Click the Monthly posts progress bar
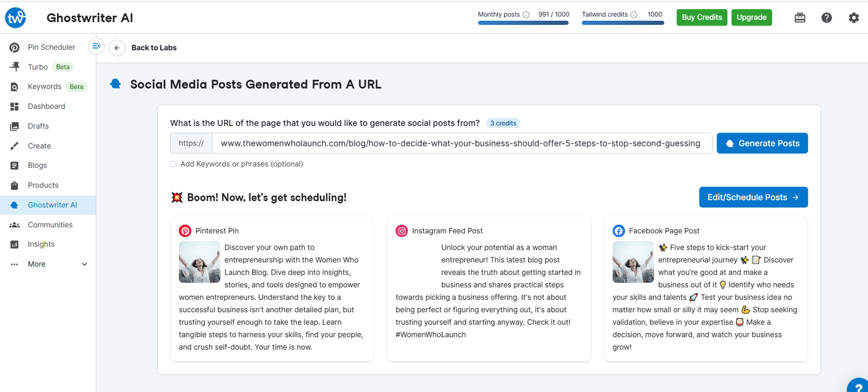 [x=523, y=23]
